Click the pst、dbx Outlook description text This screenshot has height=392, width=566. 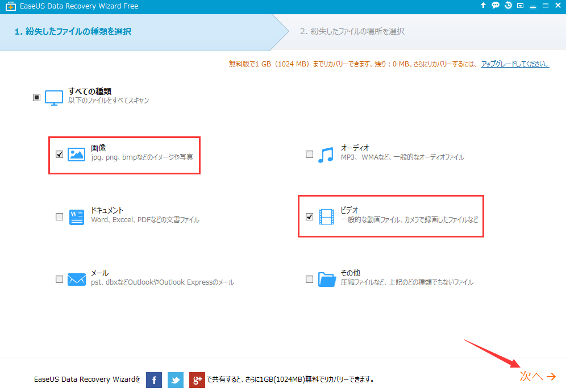(x=163, y=282)
